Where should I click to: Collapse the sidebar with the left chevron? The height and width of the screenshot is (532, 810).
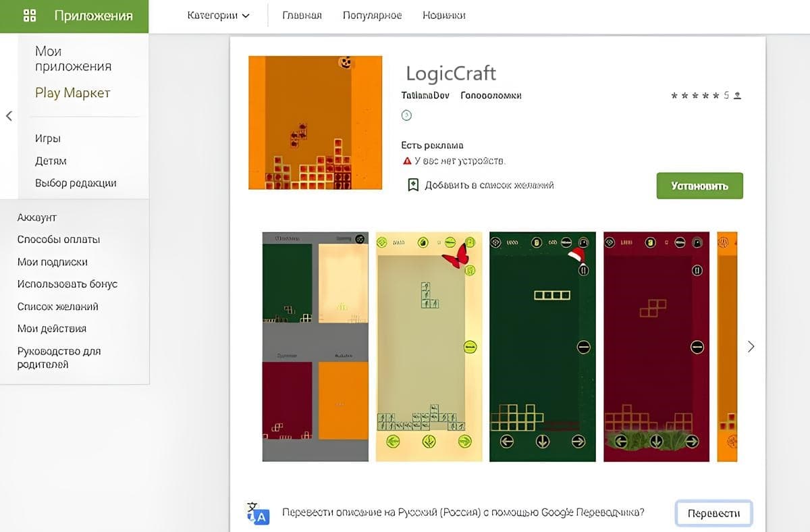coord(9,116)
